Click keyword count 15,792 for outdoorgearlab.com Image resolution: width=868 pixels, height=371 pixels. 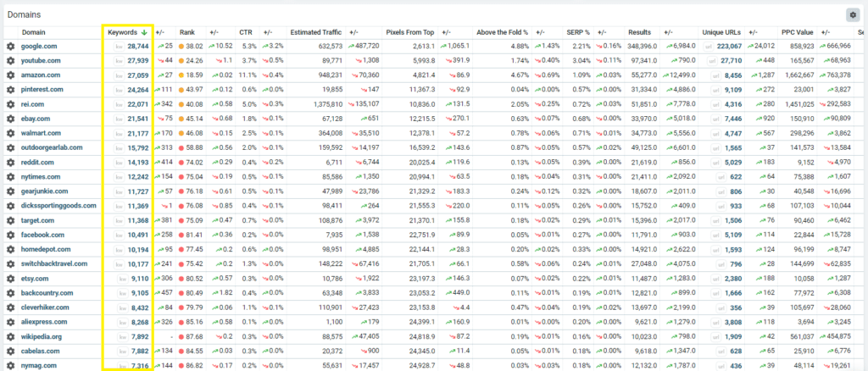pos(138,147)
